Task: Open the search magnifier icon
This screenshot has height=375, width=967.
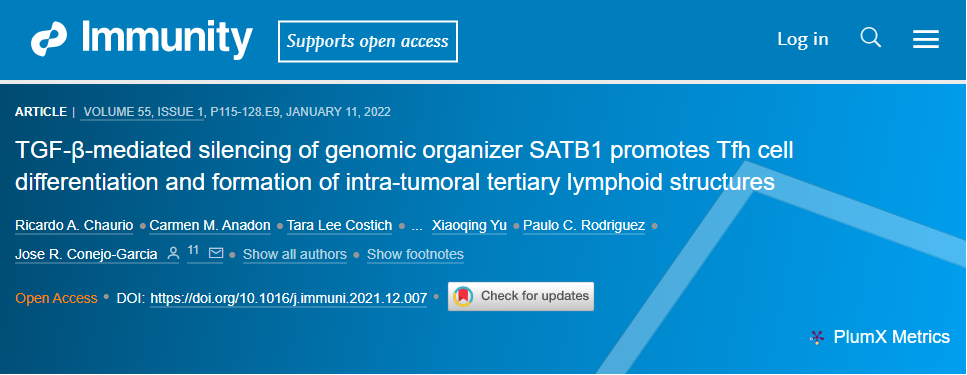Action: pyautogui.click(x=870, y=38)
